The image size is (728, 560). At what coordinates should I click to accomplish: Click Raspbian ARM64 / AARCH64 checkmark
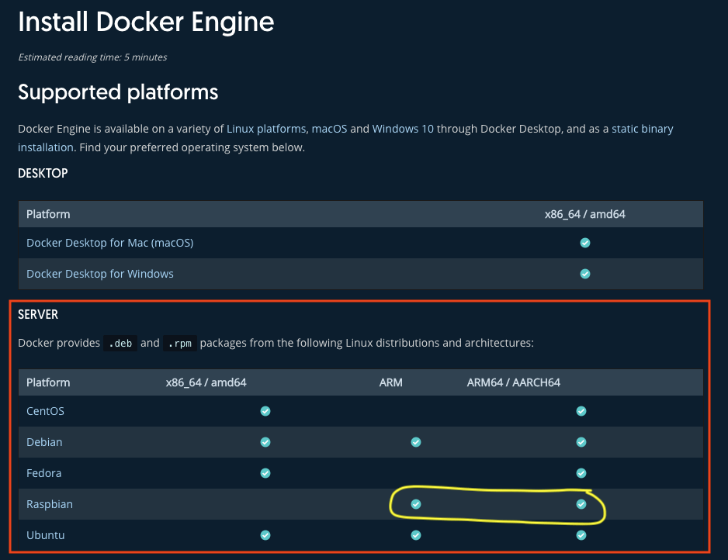click(581, 504)
